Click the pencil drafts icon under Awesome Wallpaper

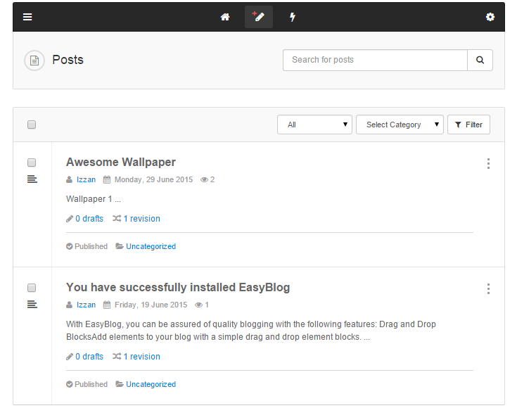70,219
